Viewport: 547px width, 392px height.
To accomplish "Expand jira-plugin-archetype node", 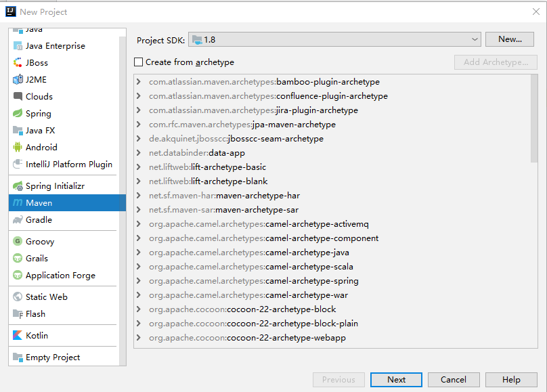I will pyautogui.click(x=139, y=110).
